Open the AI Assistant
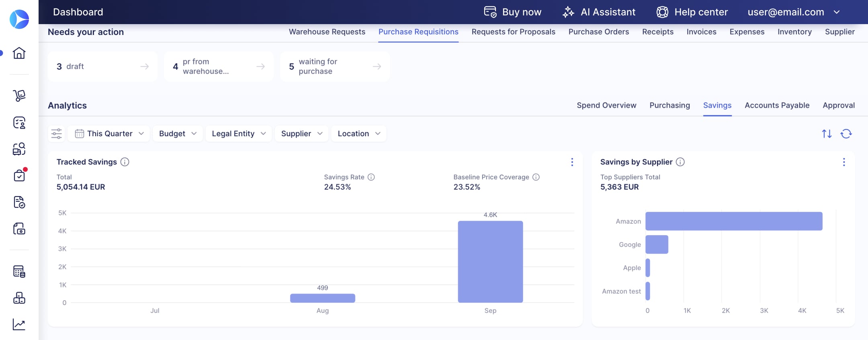Image resolution: width=868 pixels, height=340 pixels. [x=599, y=12]
